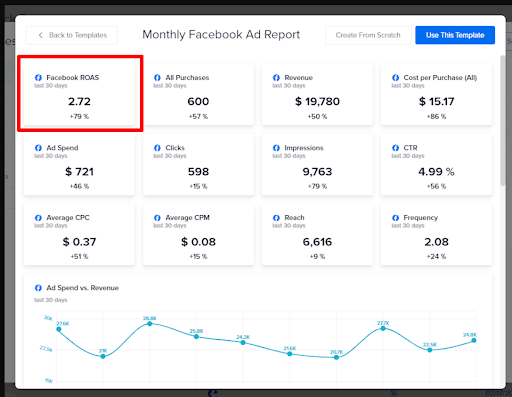Click the 24.8K chart data point
512x397 pixels.
point(474,340)
